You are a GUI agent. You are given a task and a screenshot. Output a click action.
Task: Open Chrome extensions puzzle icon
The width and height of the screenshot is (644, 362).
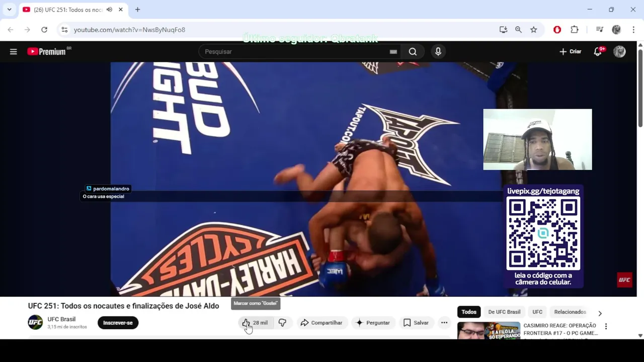(x=575, y=30)
